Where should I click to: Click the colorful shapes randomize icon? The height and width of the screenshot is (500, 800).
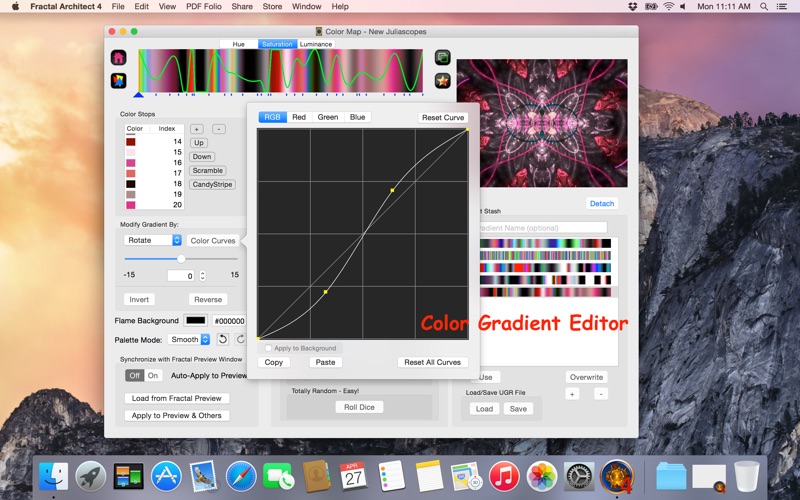pos(118,81)
